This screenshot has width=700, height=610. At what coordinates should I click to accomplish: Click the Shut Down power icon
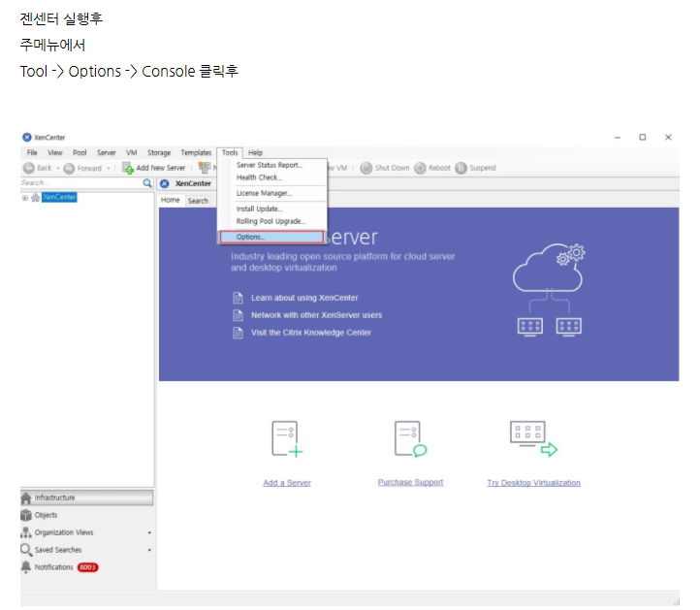tap(366, 168)
